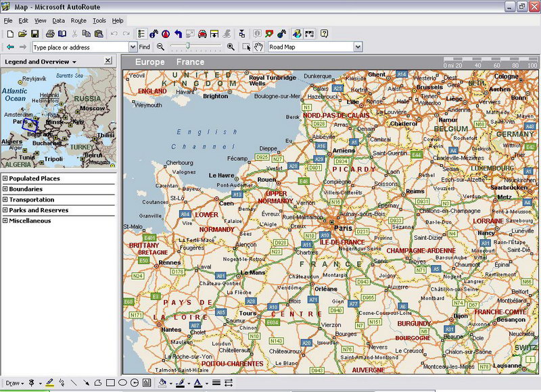Screen dimensions: 541x392
Task: Select the Oval drawing tool
Action: point(122,383)
